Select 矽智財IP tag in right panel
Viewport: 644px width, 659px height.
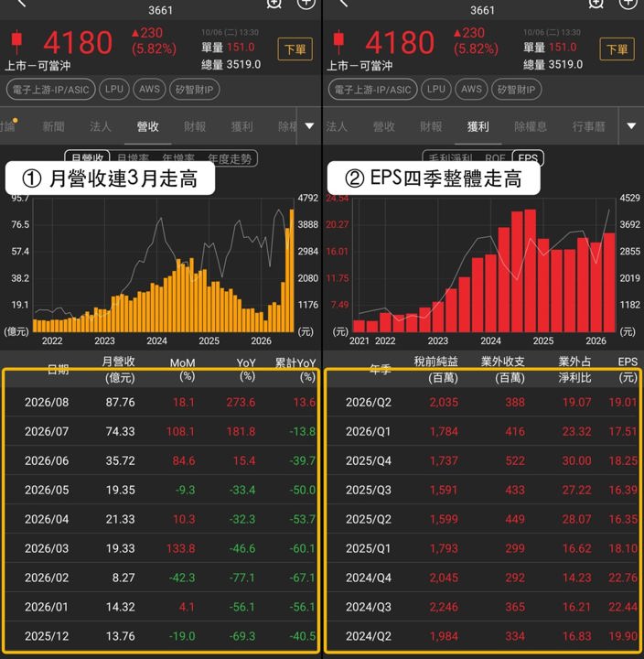click(516, 90)
